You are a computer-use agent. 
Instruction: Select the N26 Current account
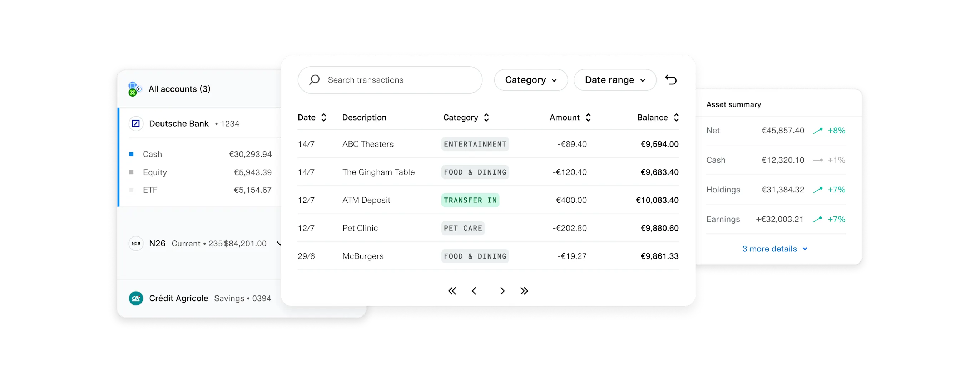199,243
